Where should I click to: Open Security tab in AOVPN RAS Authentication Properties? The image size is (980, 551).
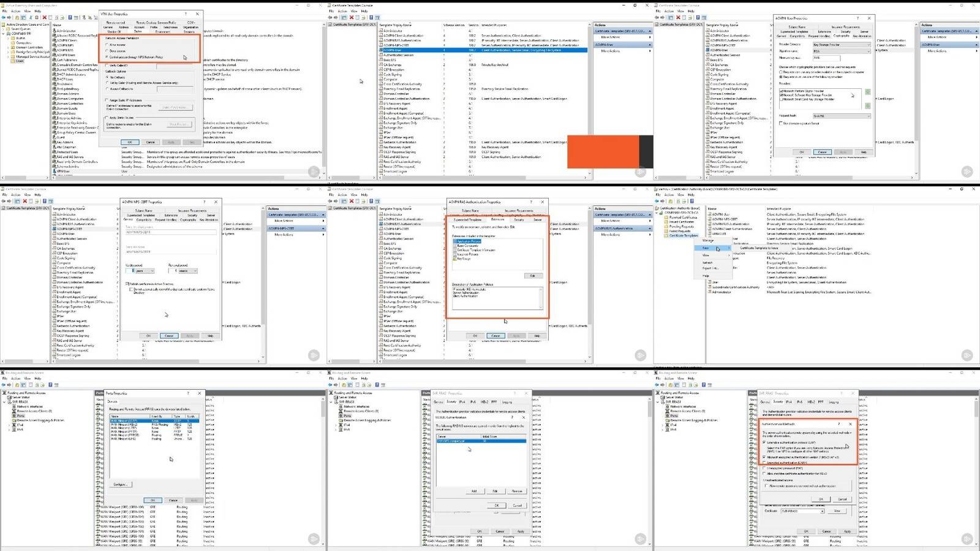(519, 219)
